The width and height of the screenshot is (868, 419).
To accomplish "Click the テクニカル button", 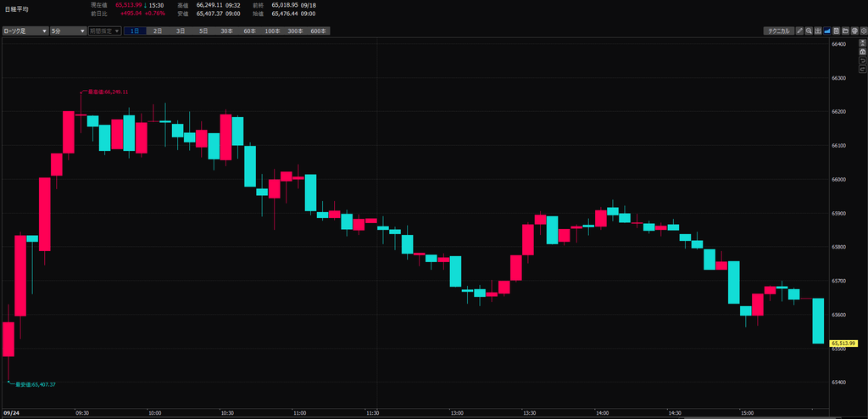I will point(779,31).
